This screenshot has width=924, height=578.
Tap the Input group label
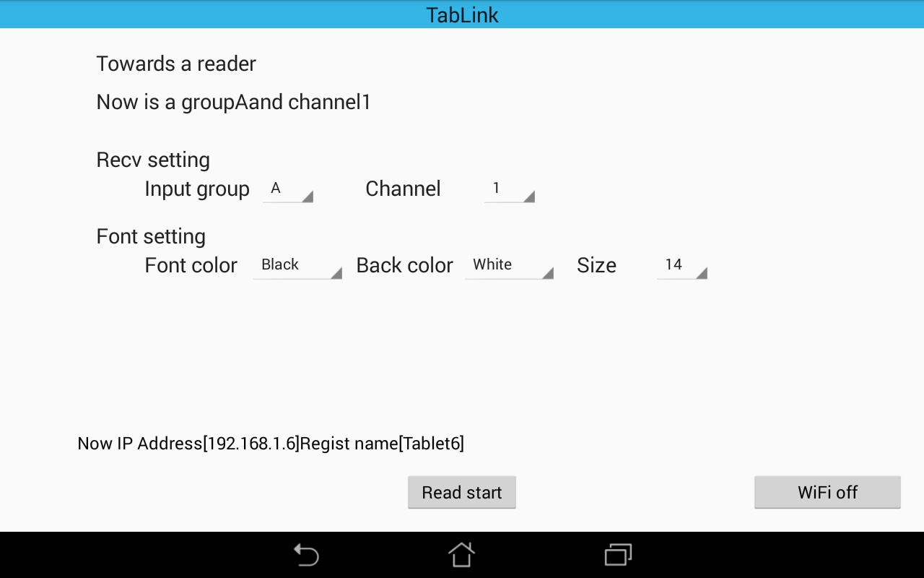[196, 189]
